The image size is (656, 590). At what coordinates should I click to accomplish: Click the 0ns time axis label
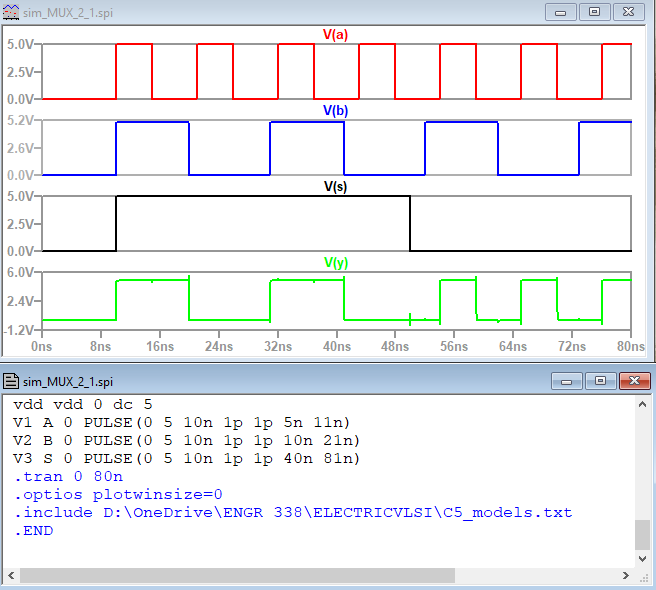pyautogui.click(x=41, y=346)
